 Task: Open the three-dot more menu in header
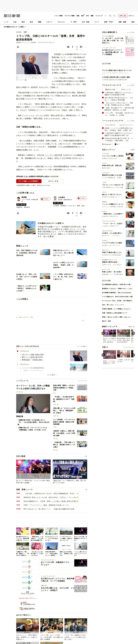105,16
